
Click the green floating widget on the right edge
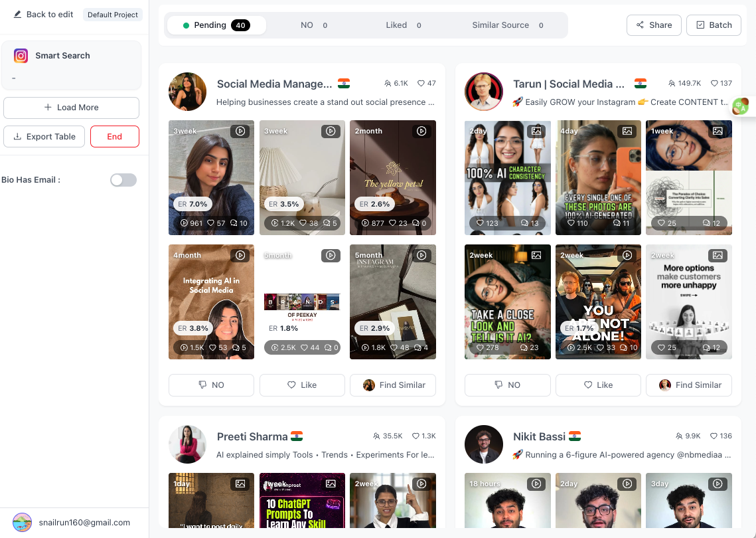tap(741, 106)
